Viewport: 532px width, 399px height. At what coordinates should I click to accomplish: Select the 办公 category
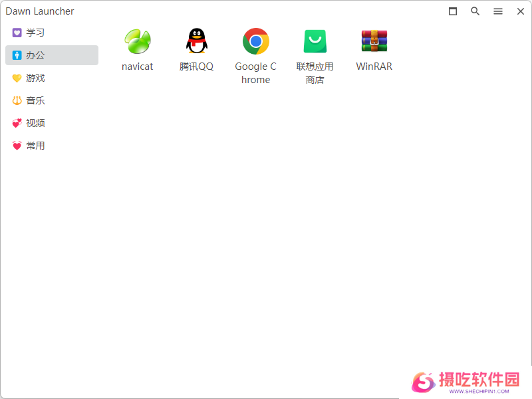(x=52, y=55)
